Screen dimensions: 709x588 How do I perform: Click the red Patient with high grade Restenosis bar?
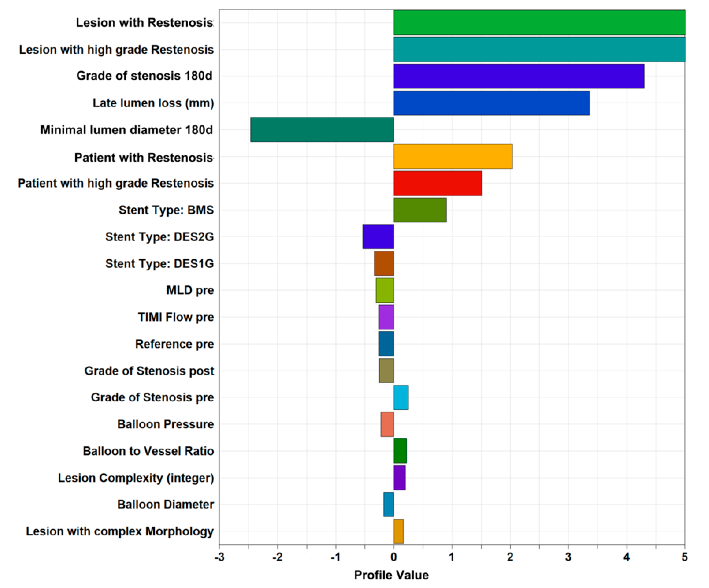pyautogui.click(x=437, y=183)
